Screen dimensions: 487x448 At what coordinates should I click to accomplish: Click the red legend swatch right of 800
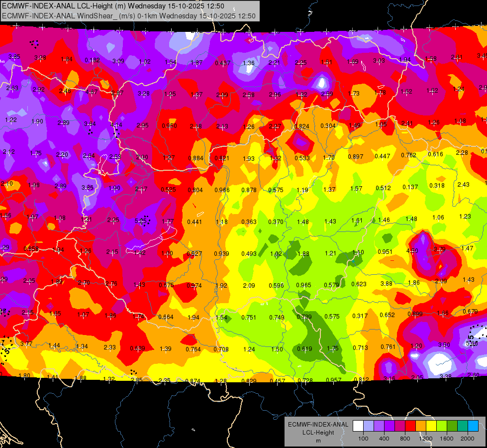410,426
